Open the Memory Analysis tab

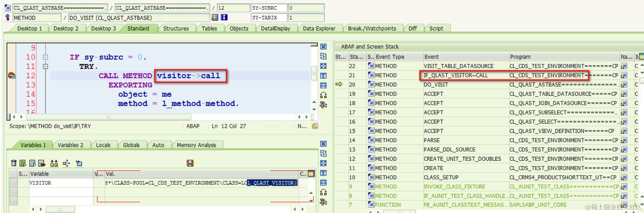[197, 145]
